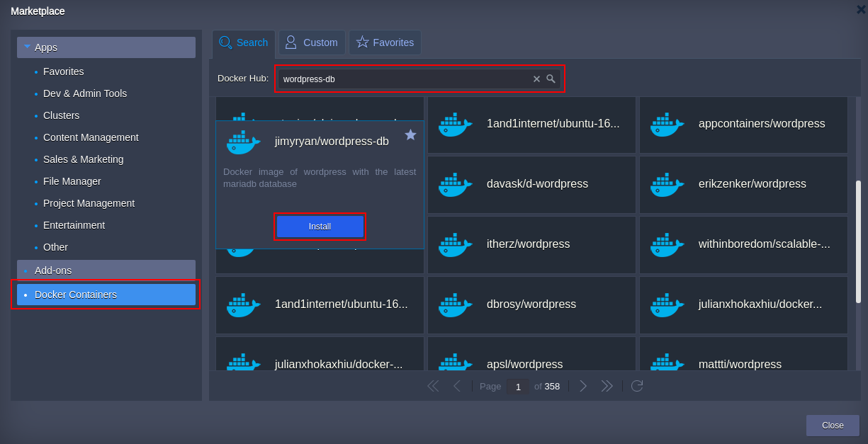Open Other category
The height and width of the screenshot is (444, 868).
pyautogui.click(x=55, y=247)
